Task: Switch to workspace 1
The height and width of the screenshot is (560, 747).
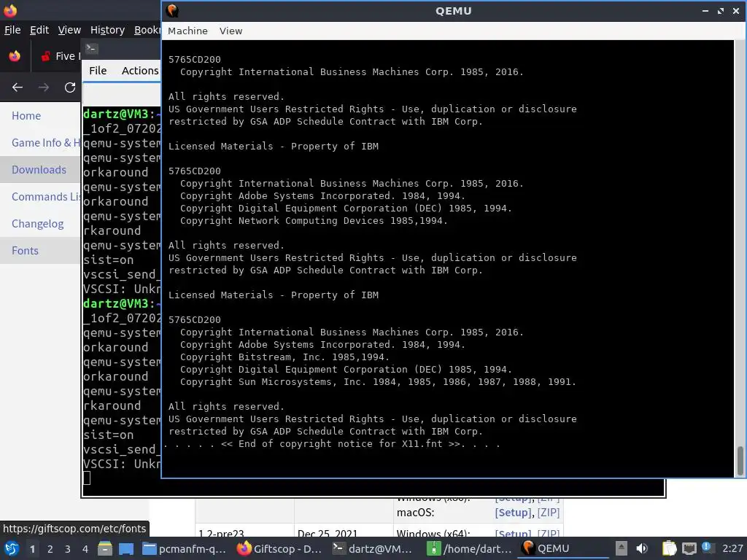Action: (x=32, y=549)
